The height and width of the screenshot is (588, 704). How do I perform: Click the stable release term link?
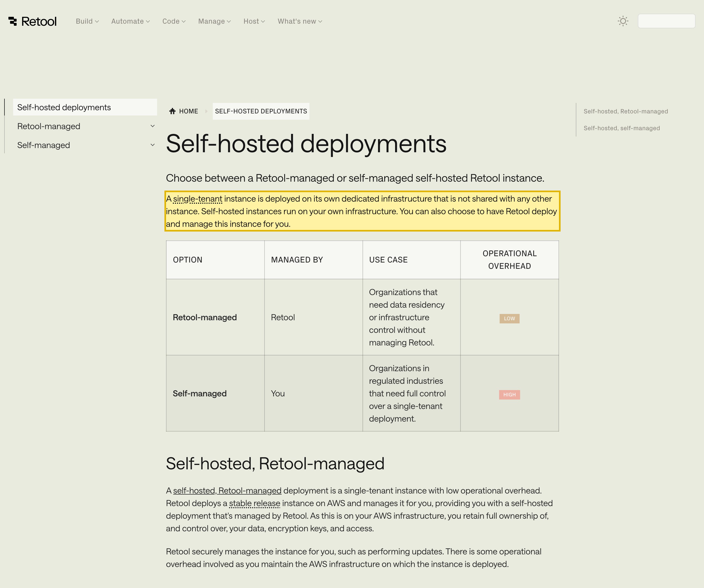pyautogui.click(x=255, y=503)
